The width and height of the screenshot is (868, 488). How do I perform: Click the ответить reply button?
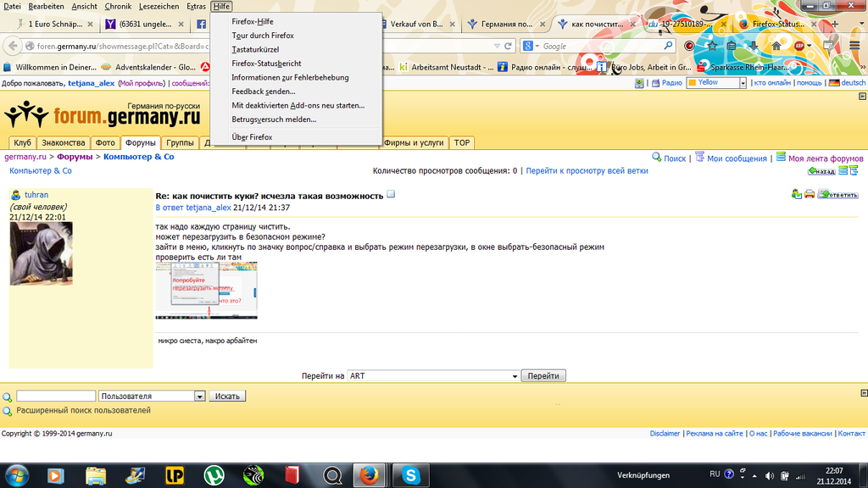(x=838, y=194)
